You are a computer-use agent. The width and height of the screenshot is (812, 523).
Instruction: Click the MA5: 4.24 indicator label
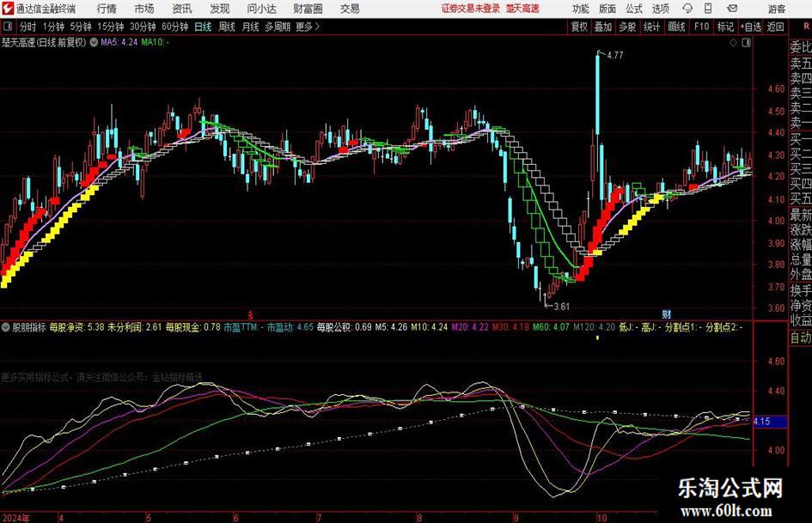click(x=119, y=42)
